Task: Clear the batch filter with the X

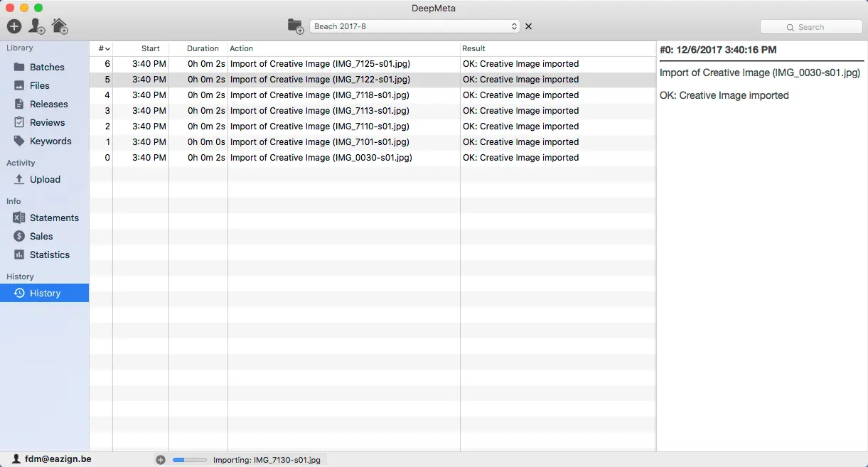Action: click(x=528, y=26)
